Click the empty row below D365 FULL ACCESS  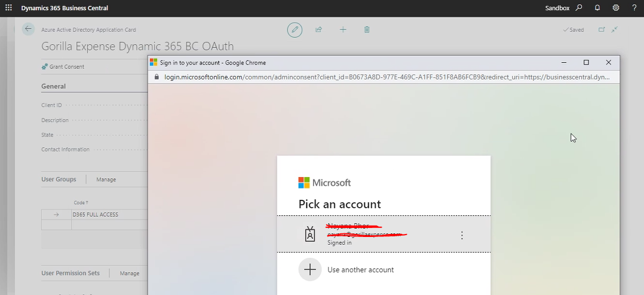pos(95,224)
